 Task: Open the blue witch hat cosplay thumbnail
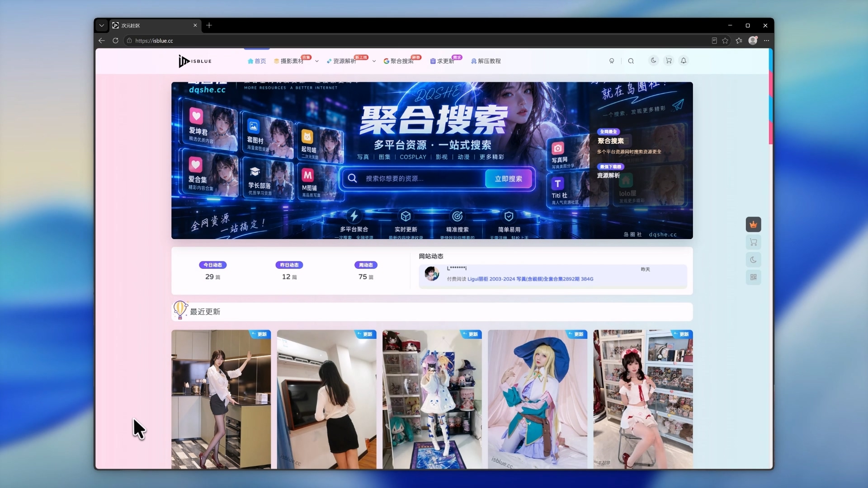click(x=538, y=399)
